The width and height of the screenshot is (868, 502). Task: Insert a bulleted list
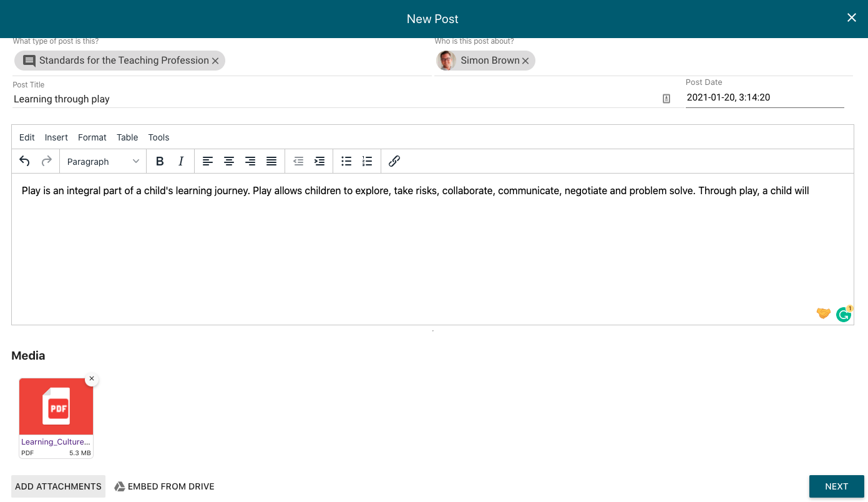346,161
